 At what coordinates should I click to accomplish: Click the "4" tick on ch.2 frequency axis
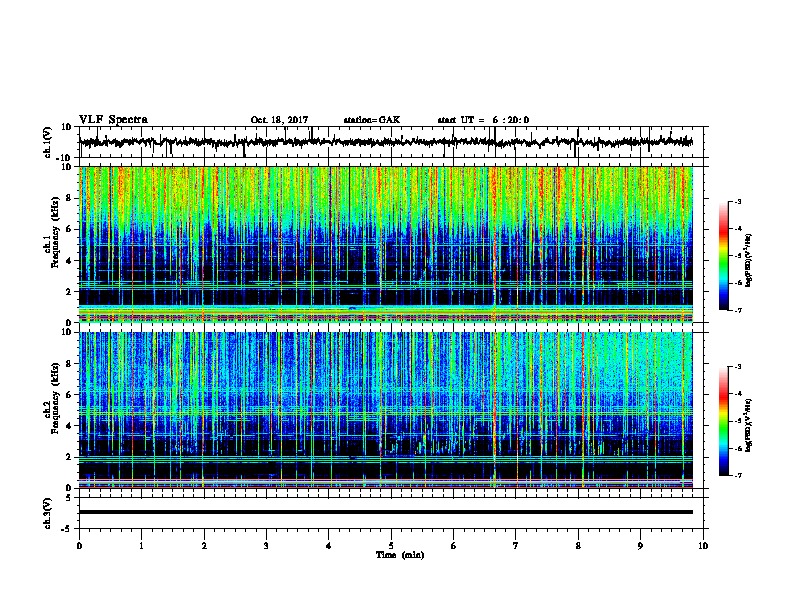(x=70, y=426)
